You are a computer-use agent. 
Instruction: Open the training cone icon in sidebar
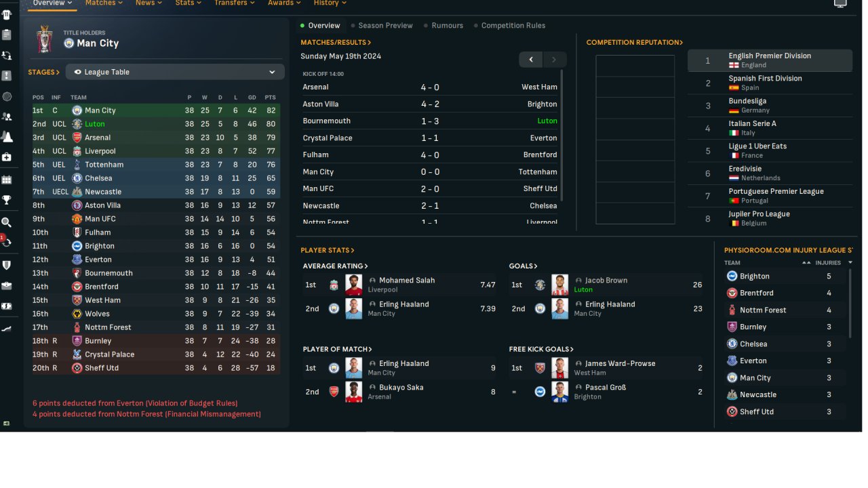point(7,136)
